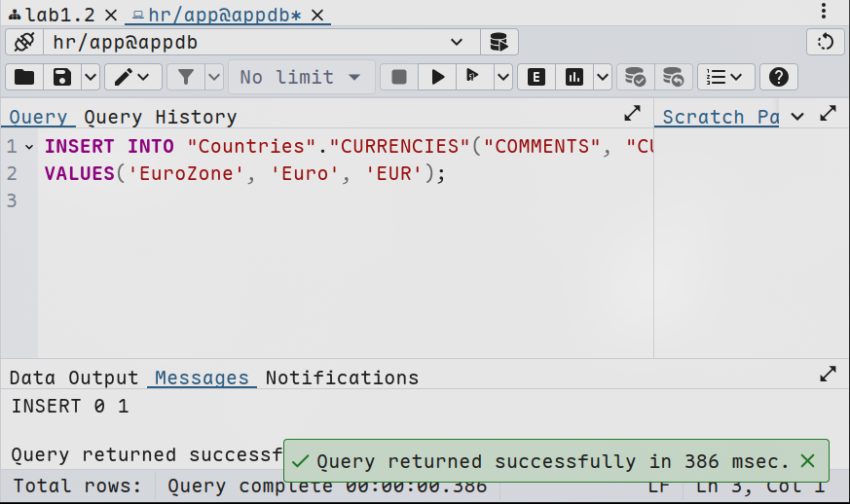Switch to the Query History tab

point(160,117)
